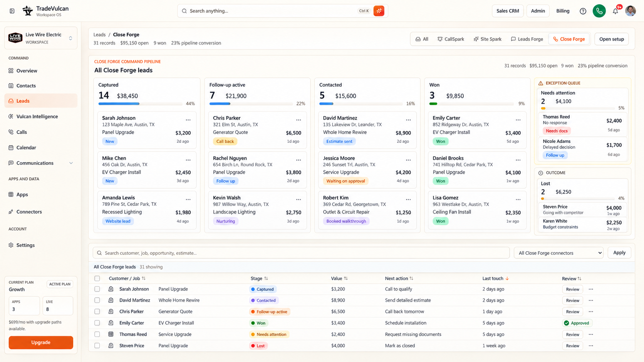
Task: Click the Apply filter button
Action: [619, 253]
